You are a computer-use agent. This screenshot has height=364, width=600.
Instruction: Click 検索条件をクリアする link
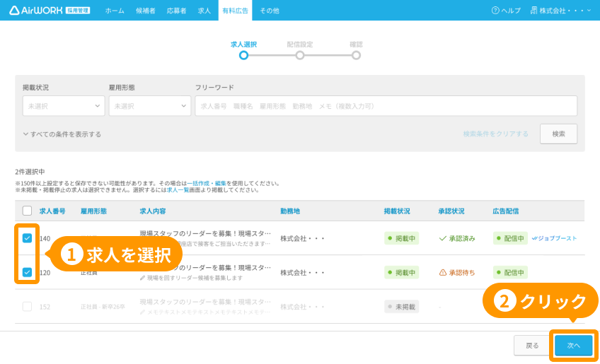click(495, 134)
